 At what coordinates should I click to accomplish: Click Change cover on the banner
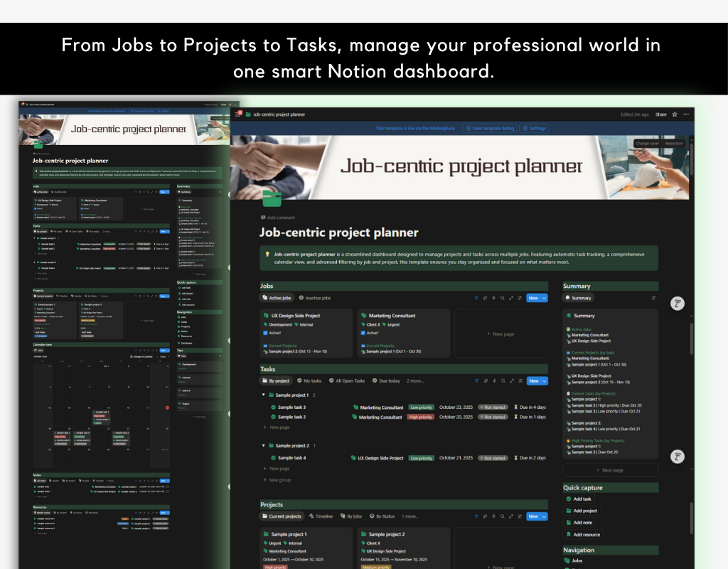point(647,144)
